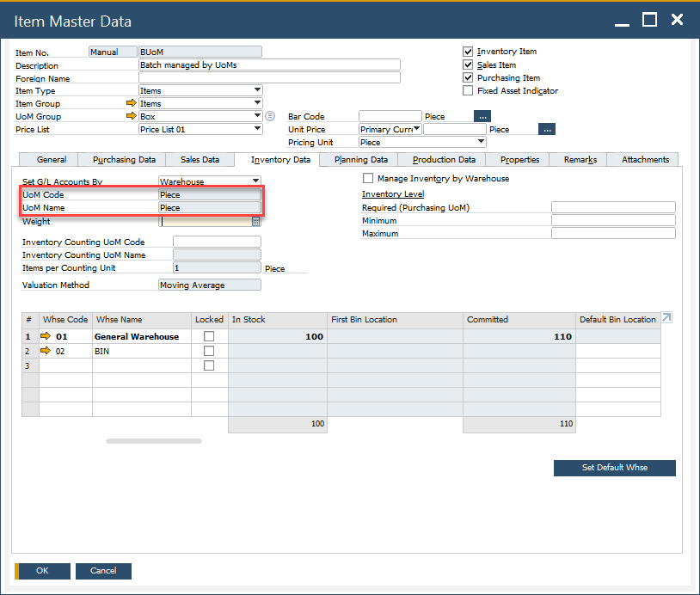Open warehouse 01 via its link arrow

pos(46,337)
